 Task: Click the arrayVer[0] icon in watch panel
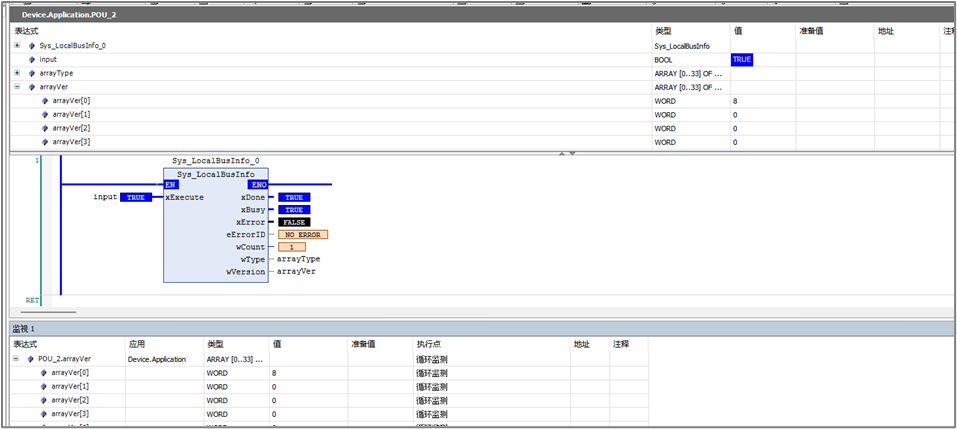44,372
